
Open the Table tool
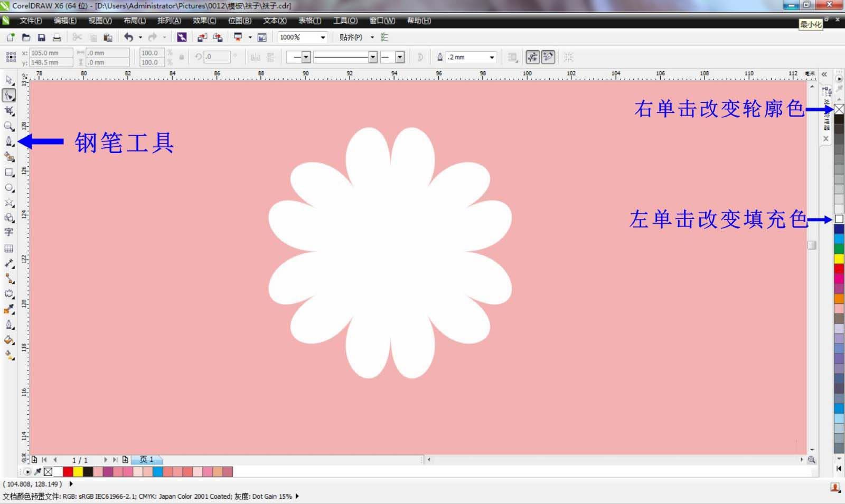[9, 248]
